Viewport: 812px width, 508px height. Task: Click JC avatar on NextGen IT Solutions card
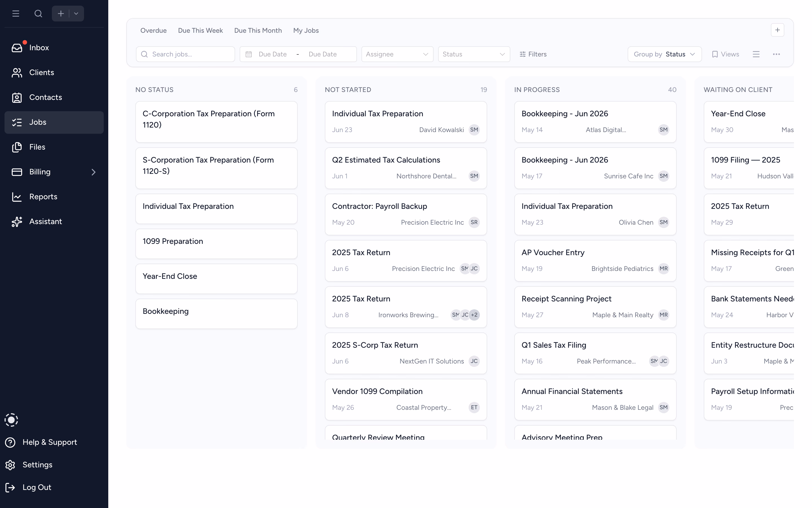tap(474, 362)
